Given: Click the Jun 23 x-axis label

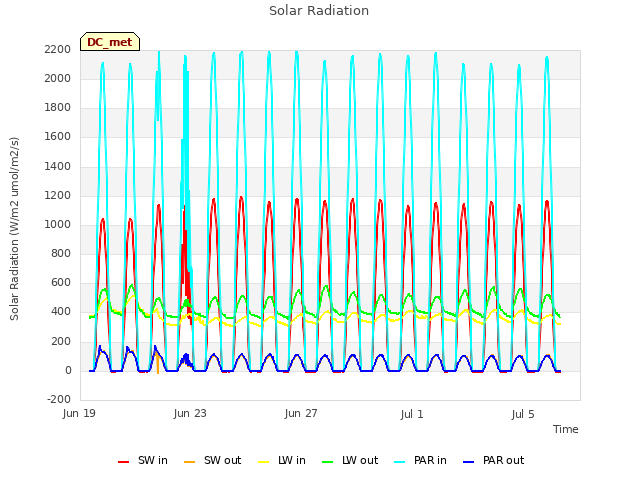Looking at the screenshot, I should [190, 413].
